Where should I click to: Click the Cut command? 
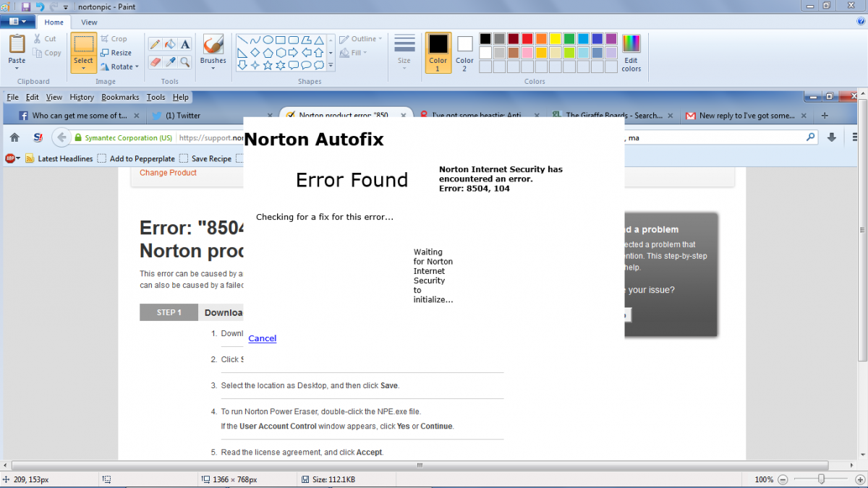click(45, 39)
